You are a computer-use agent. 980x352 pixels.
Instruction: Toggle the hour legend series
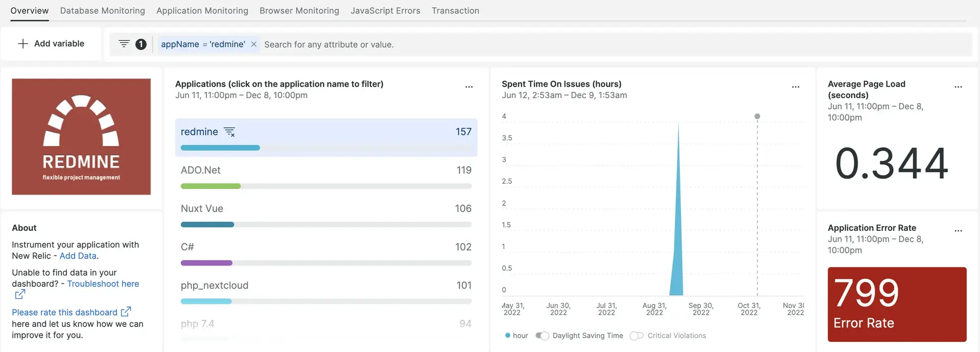click(x=517, y=336)
